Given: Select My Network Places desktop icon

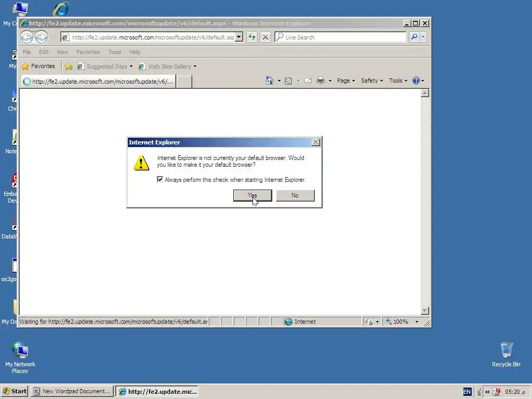Looking at the screenshot, I should click(x=20, y=357).
